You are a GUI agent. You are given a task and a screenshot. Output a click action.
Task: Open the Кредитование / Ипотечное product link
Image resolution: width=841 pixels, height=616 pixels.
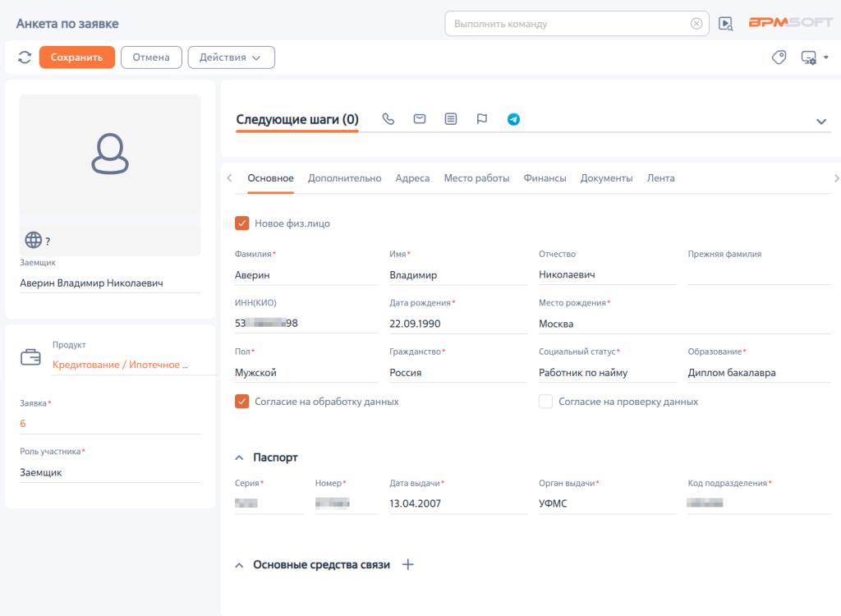[120, 365]
